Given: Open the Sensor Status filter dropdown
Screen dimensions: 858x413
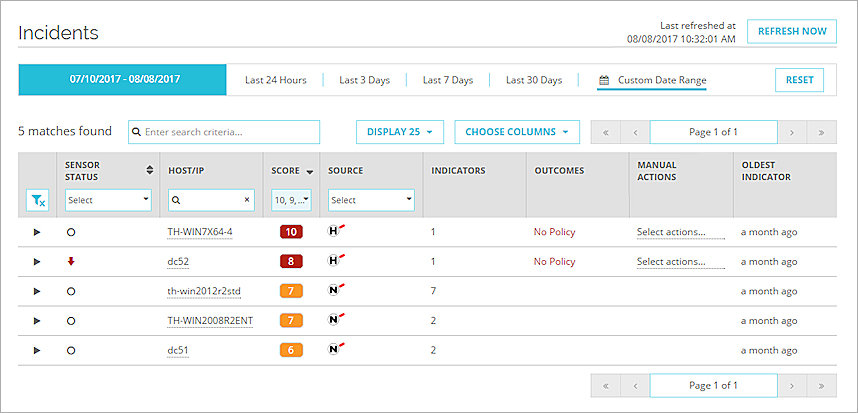Looking at the screenshot, I should [x=108, y=200].
